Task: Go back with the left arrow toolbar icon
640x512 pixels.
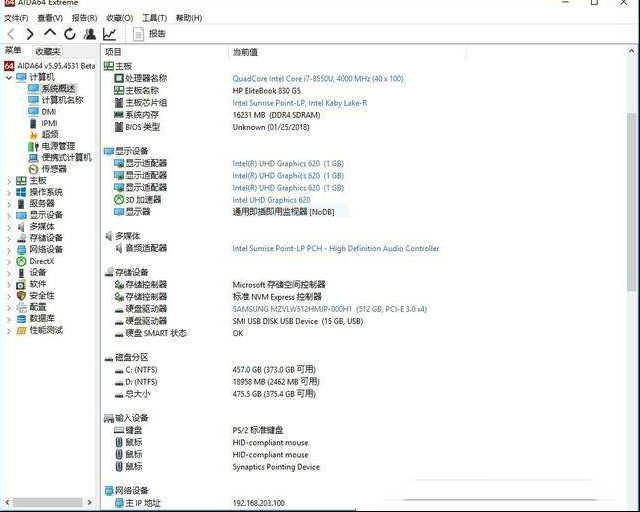Action: tap(11, 34)
